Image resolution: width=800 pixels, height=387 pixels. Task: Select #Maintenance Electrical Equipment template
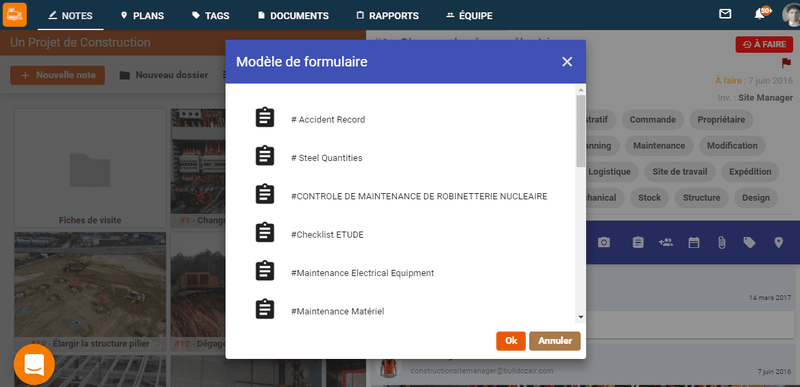pyautogui.click(x=362, y=273)
